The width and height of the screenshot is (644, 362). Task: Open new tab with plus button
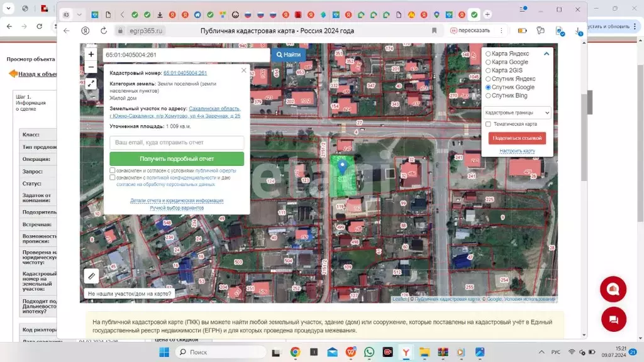[487, 15]
